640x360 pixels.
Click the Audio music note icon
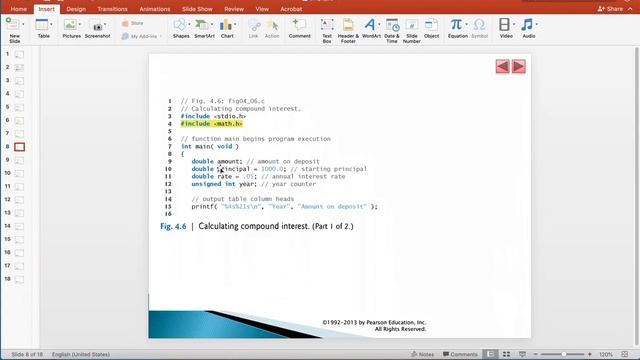point(527,24)
